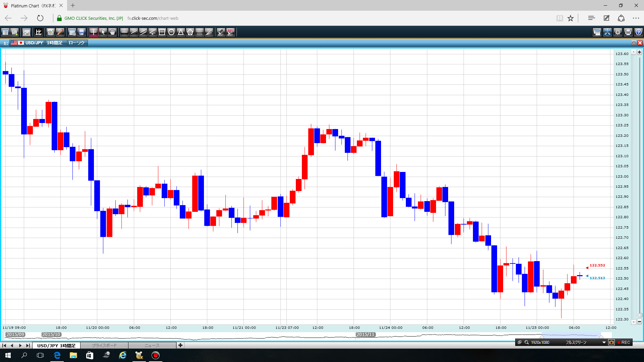Pick the triangle drawing tool
Screen dimensions: 644x362
tap(180, 32)
